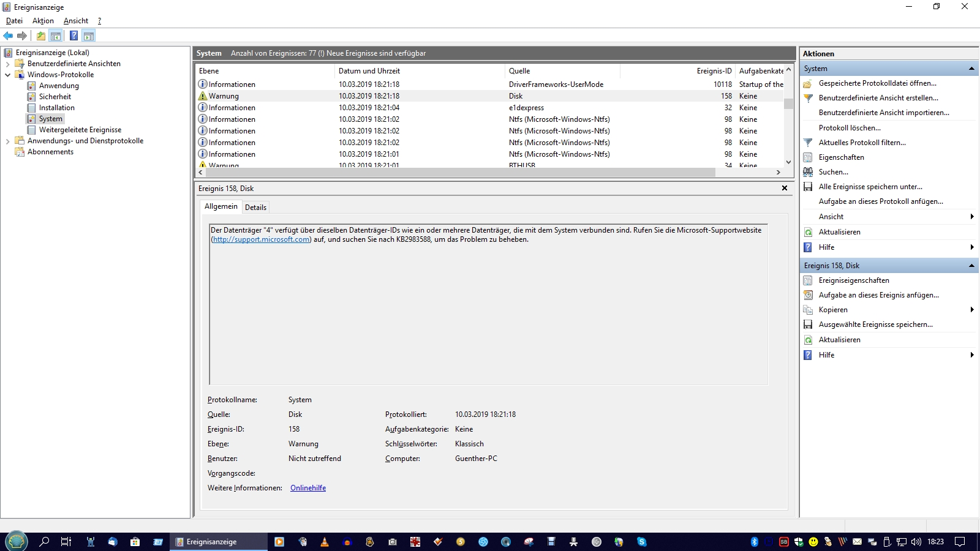The image size is (980, 551).
Task: Expand Hilfe submenu under Ereignis 158 section
Action: pos(972,355)
